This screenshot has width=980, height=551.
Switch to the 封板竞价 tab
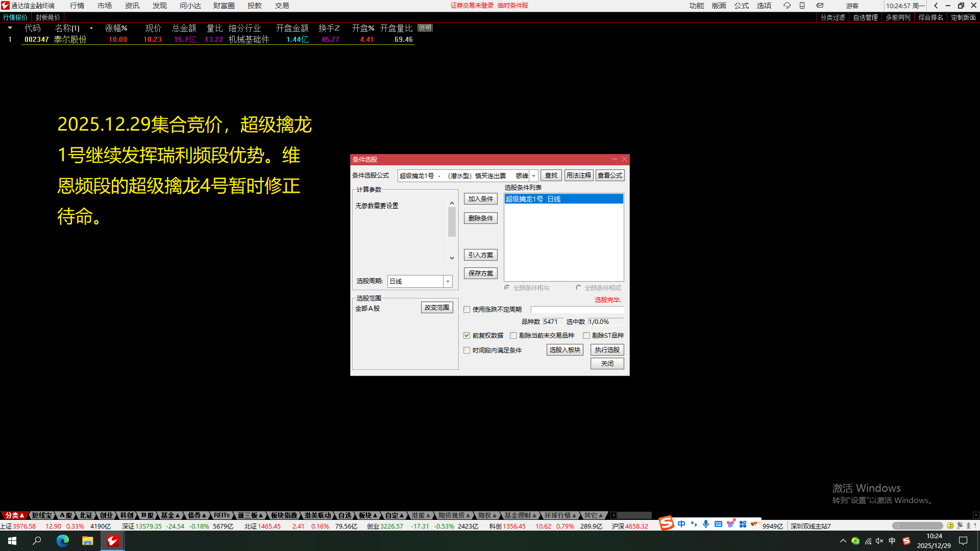coord(47,17)
